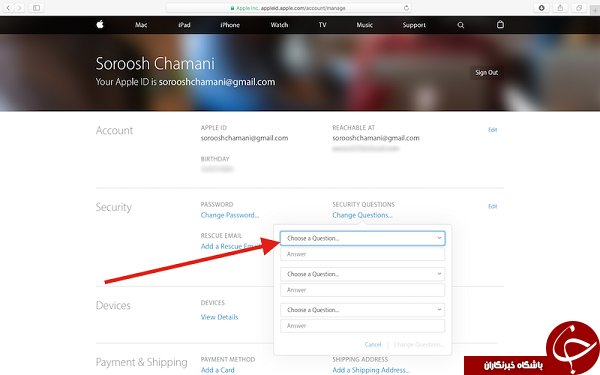Open a new tab plus button

(595, 10)
